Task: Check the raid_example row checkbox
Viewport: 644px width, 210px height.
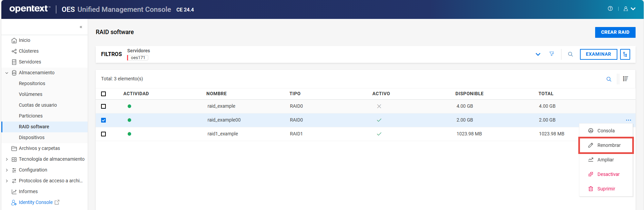Action: [103, 106]
